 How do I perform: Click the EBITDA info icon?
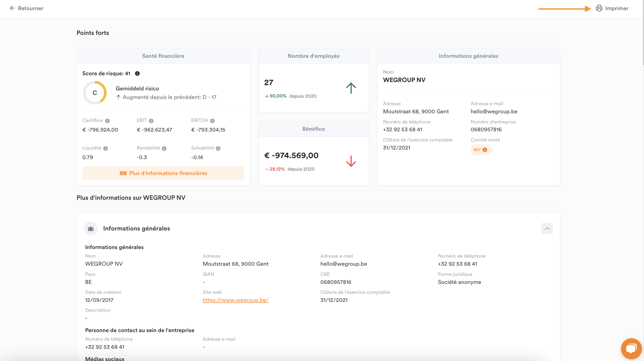(212, 121)
